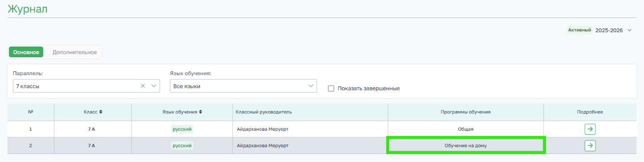Click Айдарханова Меруерт in row 1

263,129
